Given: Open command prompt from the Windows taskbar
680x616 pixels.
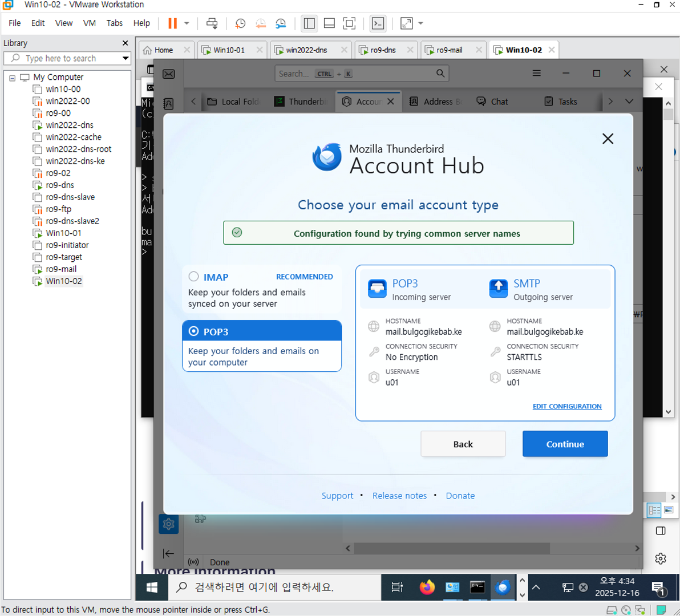Looking at the screenshot, I should [477, 587].
